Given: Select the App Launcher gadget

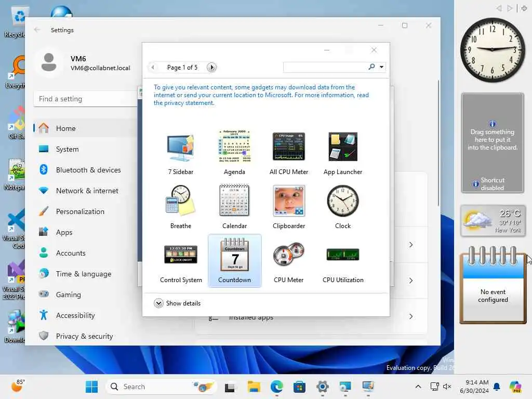Looking at the screenshot, I should 343,153.
